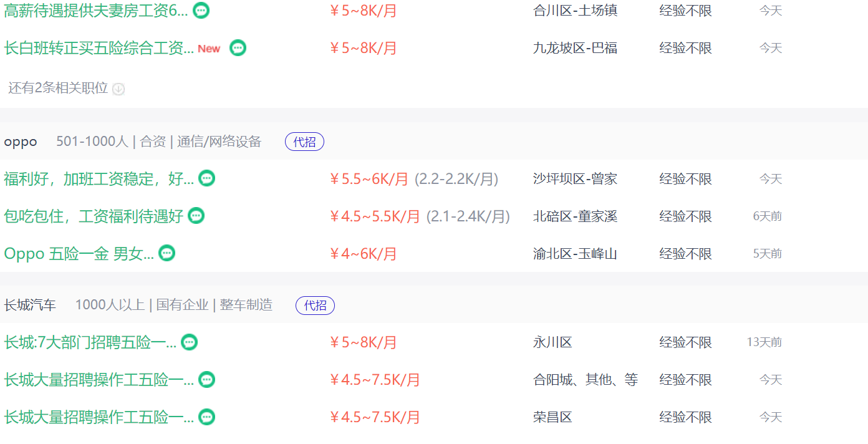
Task: Open the oppo company name link
Action: [x=21, y=142]
